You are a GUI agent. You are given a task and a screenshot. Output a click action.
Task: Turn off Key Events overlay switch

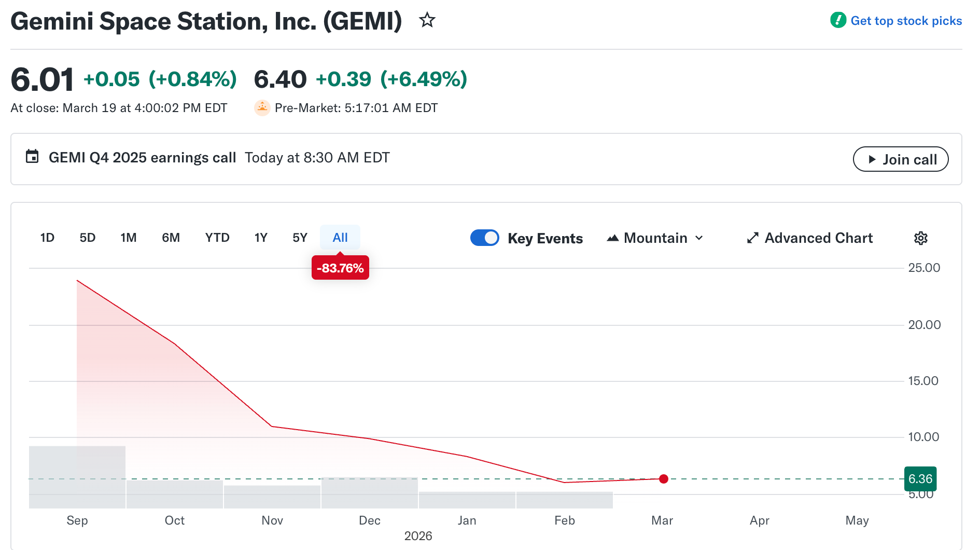[x=484, y=238]
